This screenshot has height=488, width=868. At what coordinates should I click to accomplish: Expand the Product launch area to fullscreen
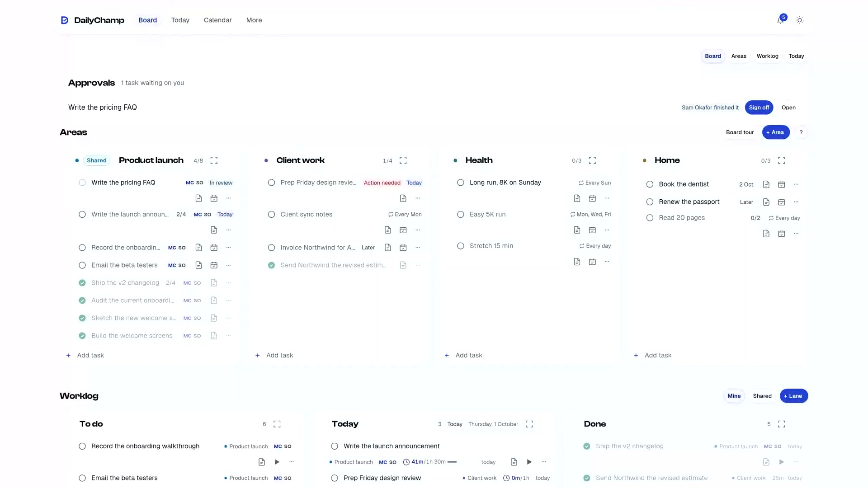pyautogui.click(x=214, y=160)
